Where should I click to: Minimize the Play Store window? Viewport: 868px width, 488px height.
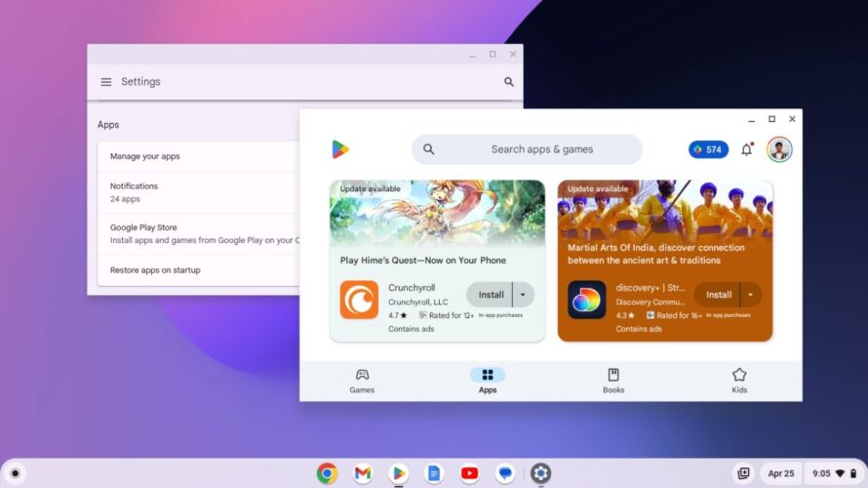pyautogui.click(x=751, y=120)
